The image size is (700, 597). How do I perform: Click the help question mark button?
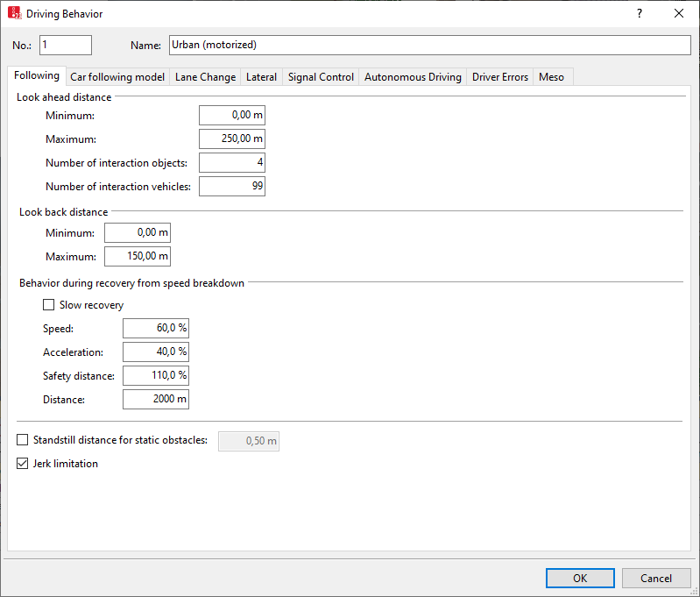640,13
